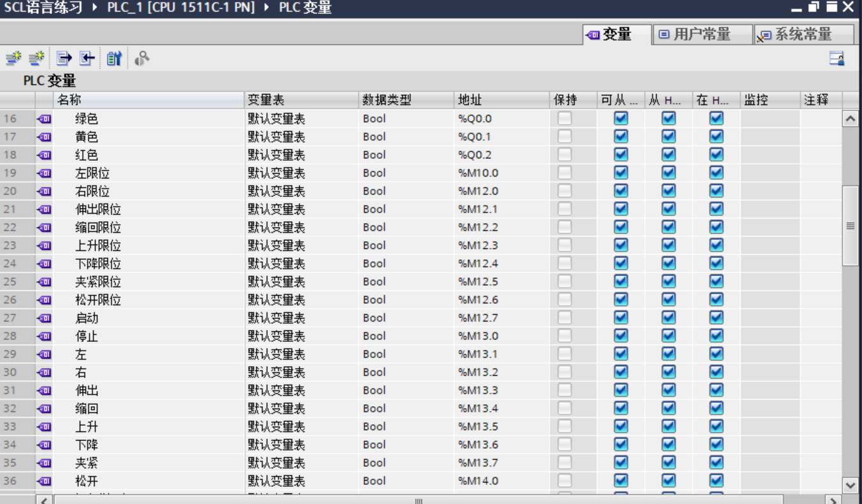Select the tag name 左

[x=81, y=354]
